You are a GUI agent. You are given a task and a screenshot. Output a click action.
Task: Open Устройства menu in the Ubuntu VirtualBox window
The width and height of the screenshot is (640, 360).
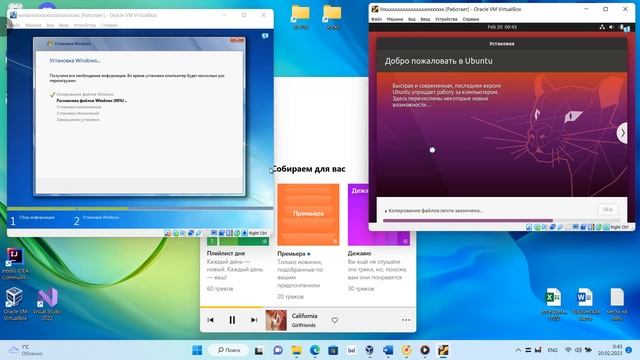(x=446, y=19)
